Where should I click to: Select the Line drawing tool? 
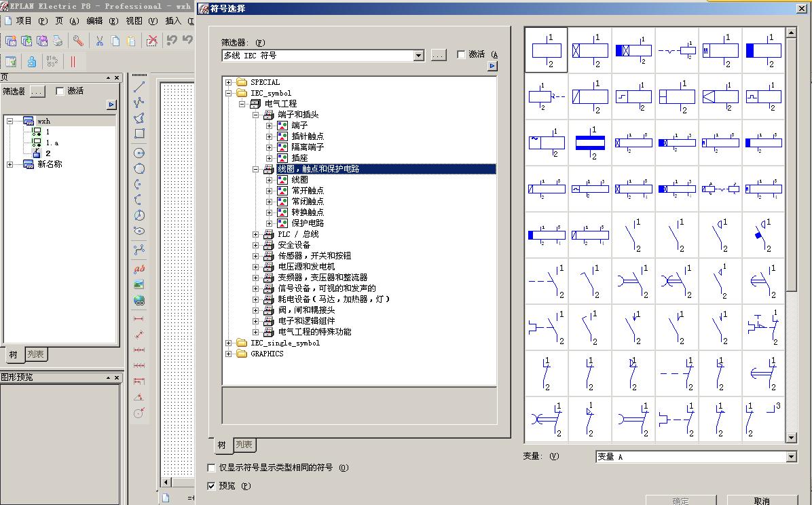pyautogui.click(x=139, y=87)
